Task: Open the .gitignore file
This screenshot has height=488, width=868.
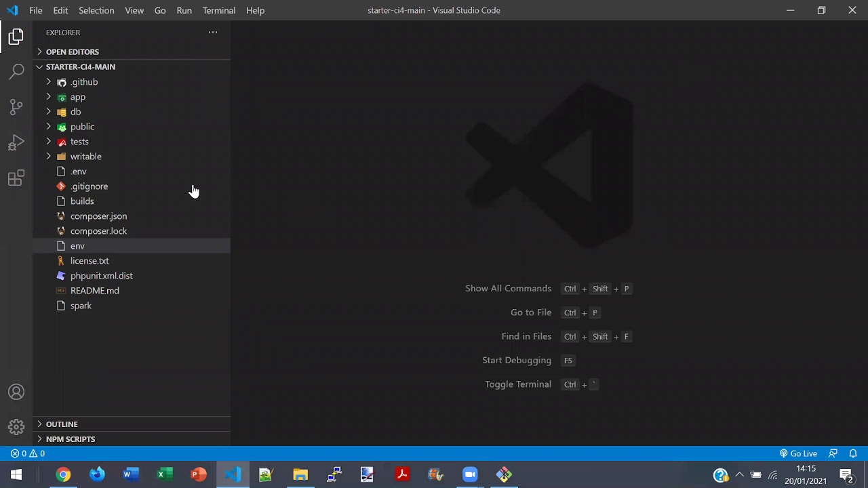Action: 132,186
